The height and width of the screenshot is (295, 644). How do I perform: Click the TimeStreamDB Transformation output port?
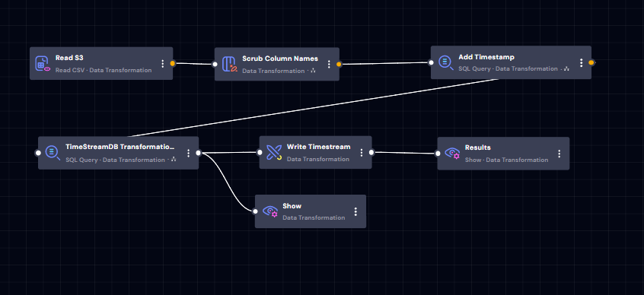pos(199,153)
